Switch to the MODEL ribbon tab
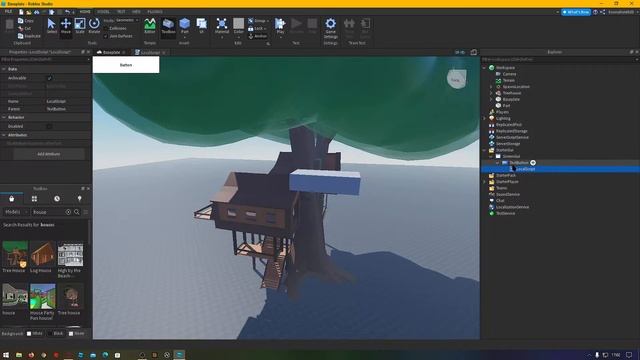This screenshot has width=640, height=360. [103, 11]
